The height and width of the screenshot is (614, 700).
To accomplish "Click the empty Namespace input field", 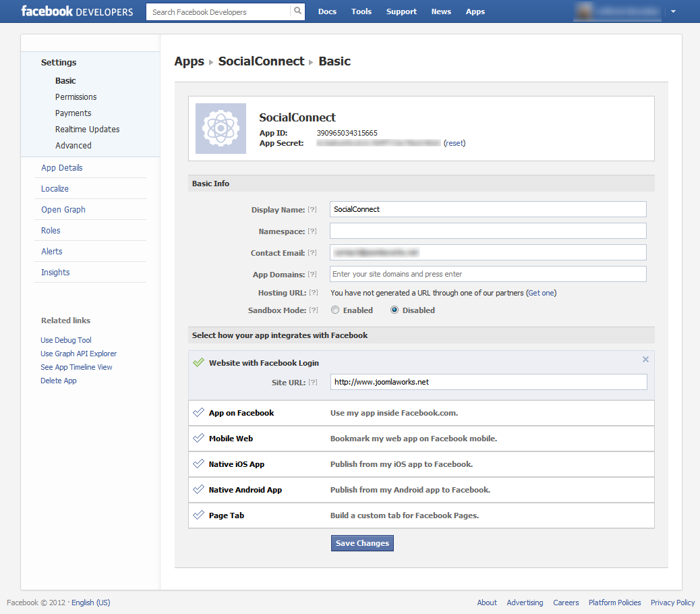I will [488, 231].
